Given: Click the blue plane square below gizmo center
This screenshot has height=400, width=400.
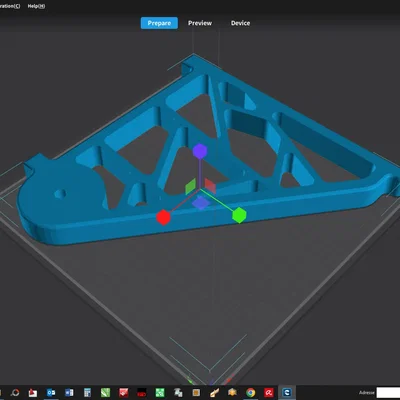Looking at the screenshot, I should pyautogui.click(x=201, y=203).
